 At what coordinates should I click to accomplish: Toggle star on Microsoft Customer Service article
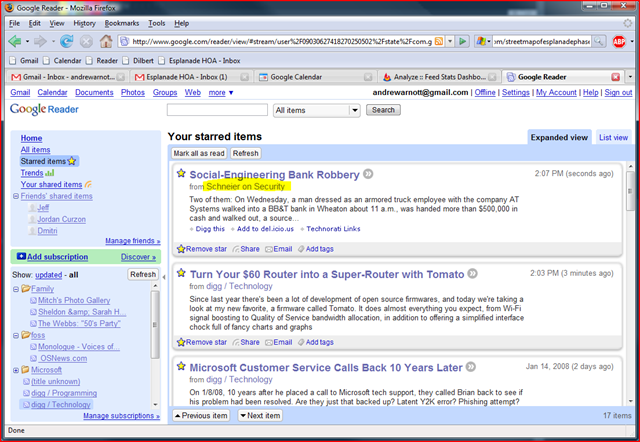click(x=181, y=366)
